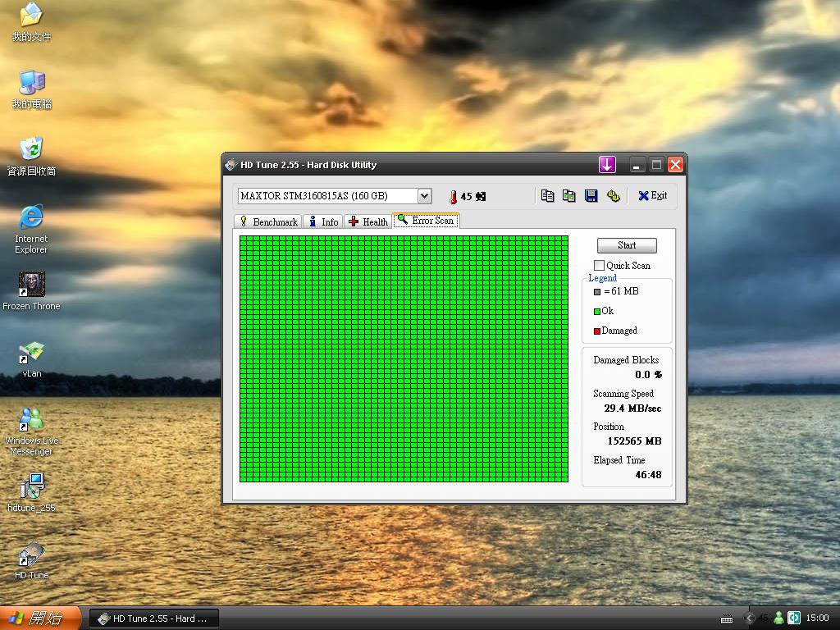This screenshot has width=840, height=630.
Task: Switch to the Info tab
Action: pos(323,221)
